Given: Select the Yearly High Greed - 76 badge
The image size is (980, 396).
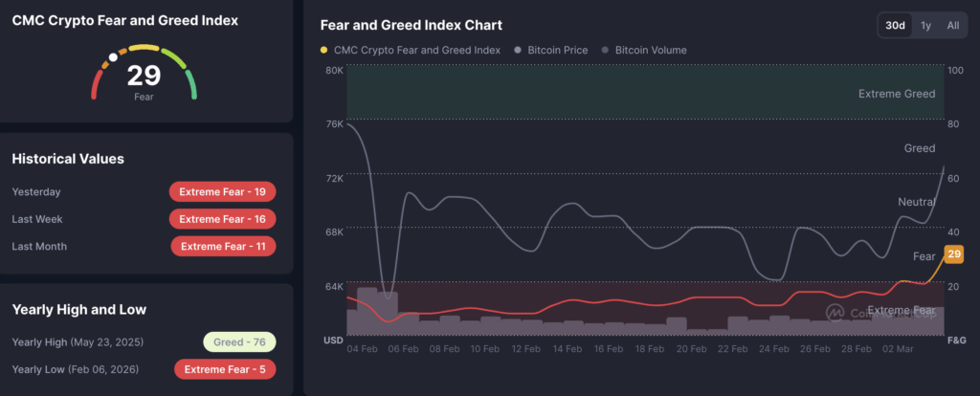Looking at the screenshot, I should [239, 341].
